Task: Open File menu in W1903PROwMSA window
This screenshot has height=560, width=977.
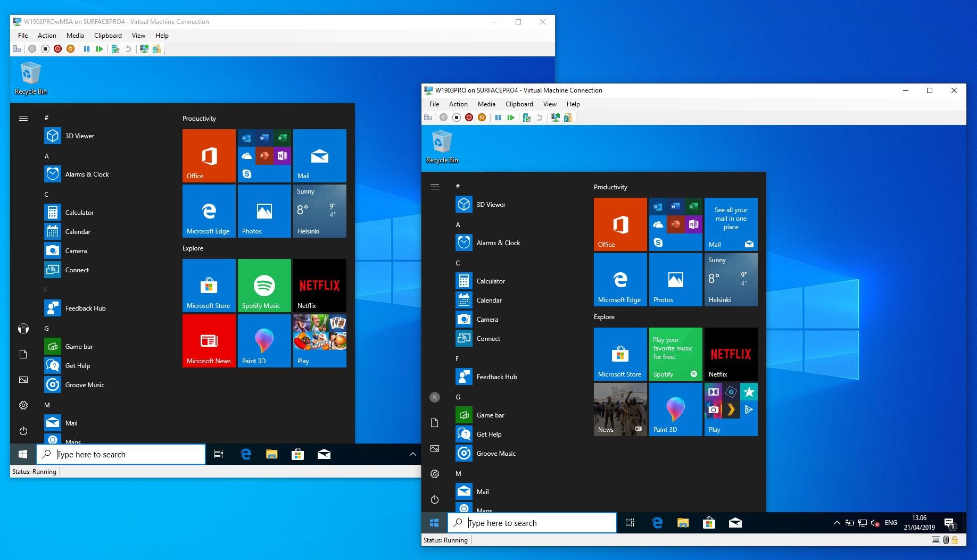Action: pyautogui.click(x=23, y=36)
